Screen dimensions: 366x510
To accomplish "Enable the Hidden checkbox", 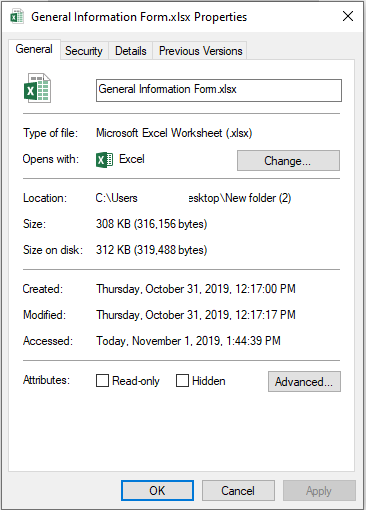I will pyautogui.click(x=182, y=380).
